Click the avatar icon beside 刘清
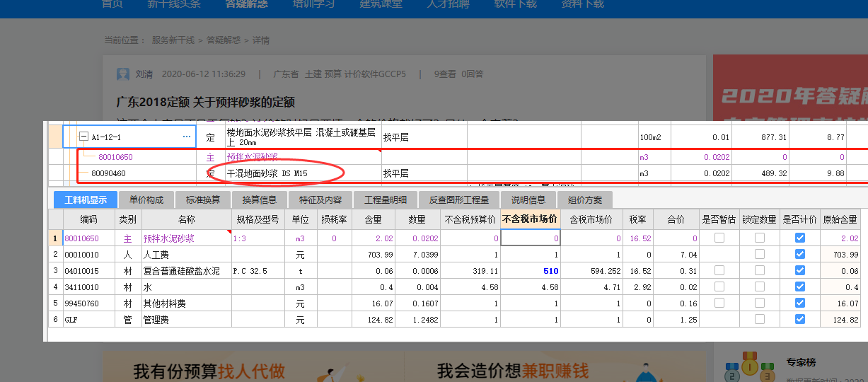868x382 pixels. [x=123, y=74]
